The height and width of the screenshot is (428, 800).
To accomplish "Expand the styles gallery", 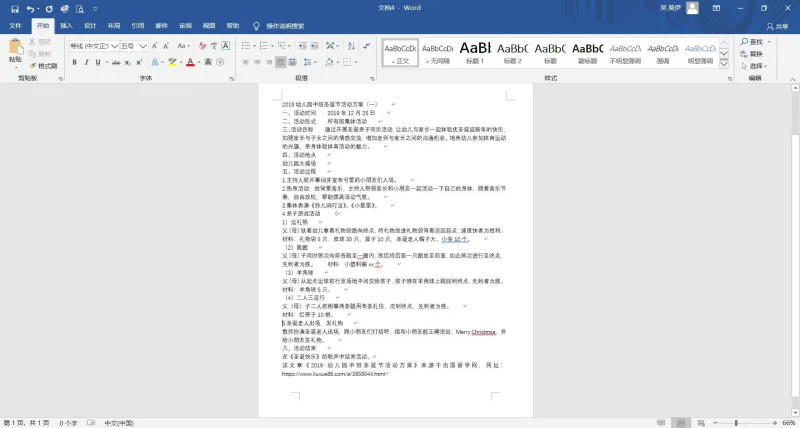I will (724, 64).
